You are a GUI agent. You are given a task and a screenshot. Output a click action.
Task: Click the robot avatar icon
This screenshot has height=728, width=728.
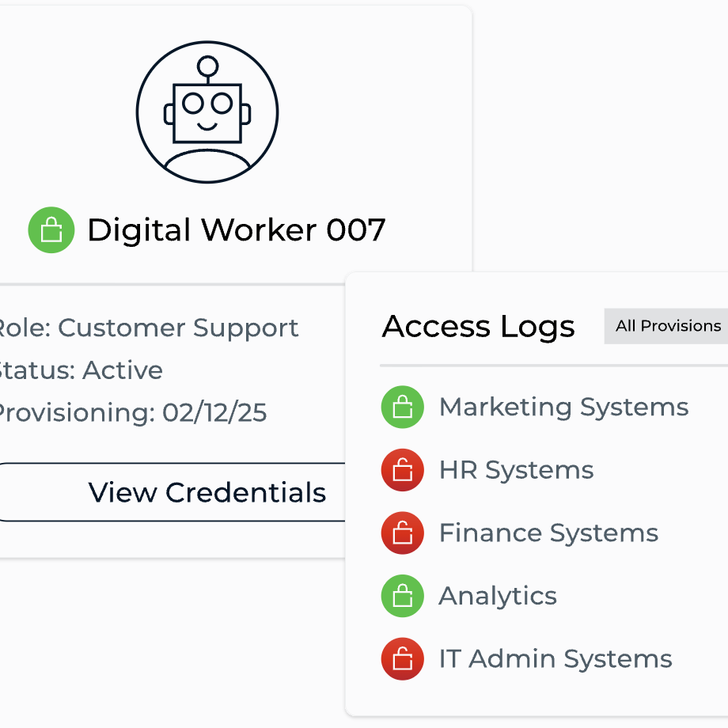click(207, 112)
